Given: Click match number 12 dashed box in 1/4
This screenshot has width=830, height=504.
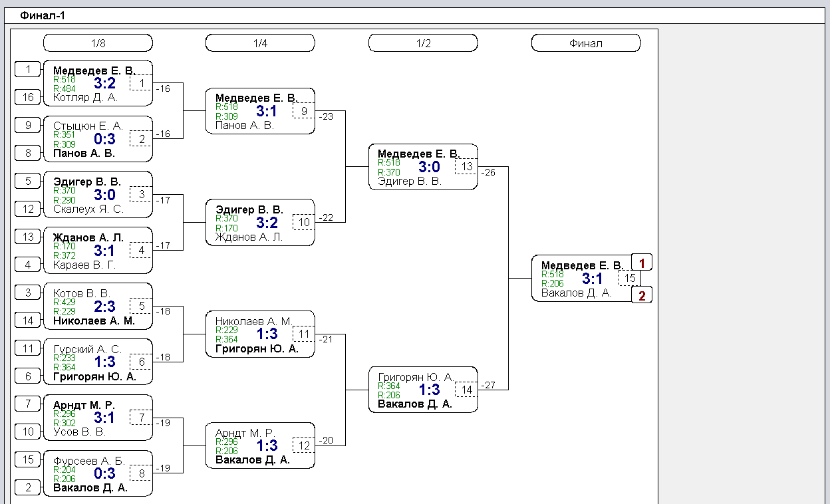Looking at the screenshot, I should tap(304, 446).
